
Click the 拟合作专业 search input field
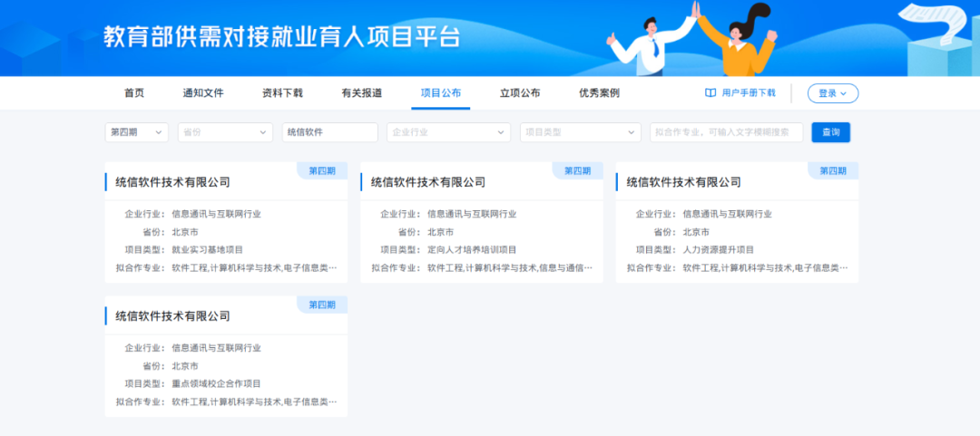pyautogui.click(x=726, y=132)
